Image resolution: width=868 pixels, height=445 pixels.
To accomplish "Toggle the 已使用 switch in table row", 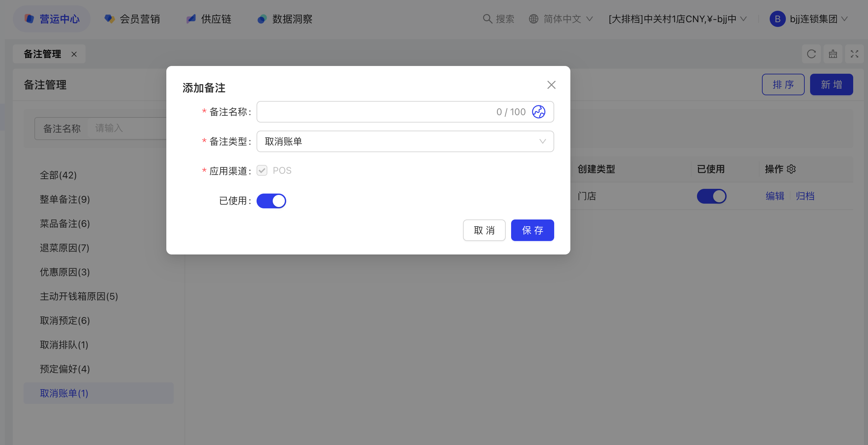I will [711, 196].
